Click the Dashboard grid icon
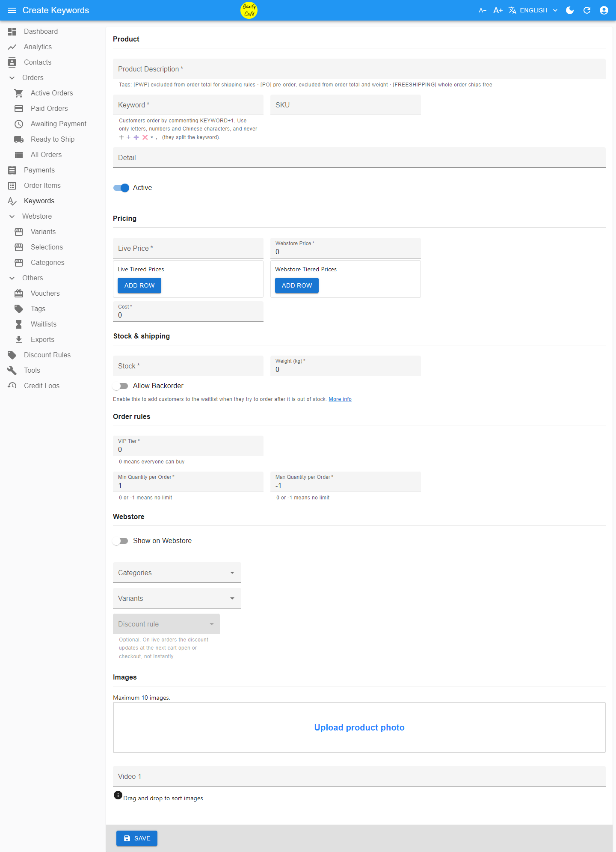This screenshot has height=852, width=616. click(x=12, y=31)
